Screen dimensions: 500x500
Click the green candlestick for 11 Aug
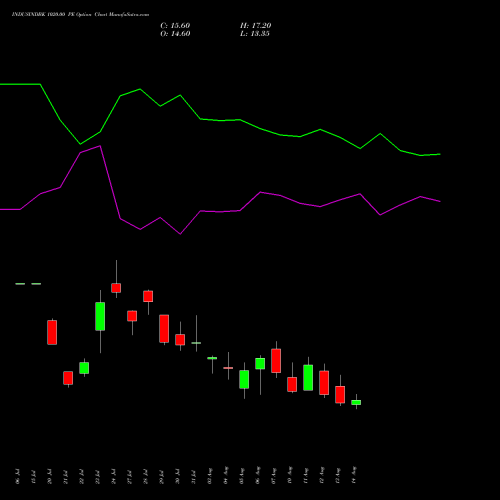click(x=308, y=377)
